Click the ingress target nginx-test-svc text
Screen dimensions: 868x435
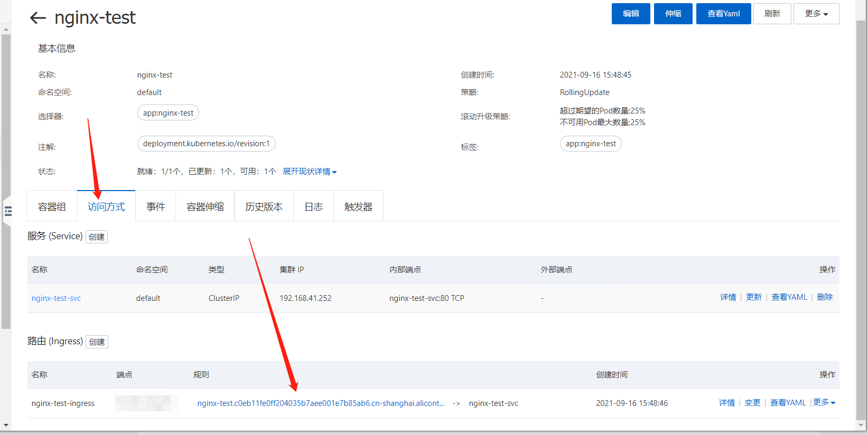493,403
